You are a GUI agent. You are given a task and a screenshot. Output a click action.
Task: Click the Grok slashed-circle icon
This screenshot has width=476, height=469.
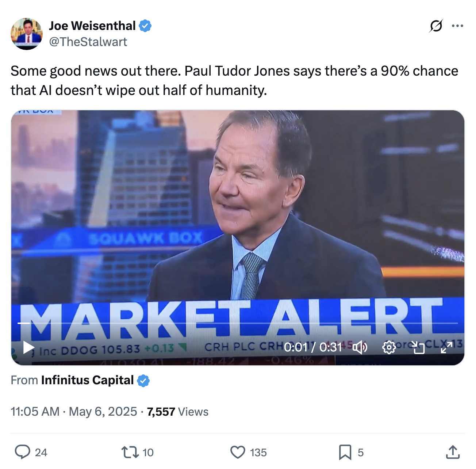coord(436,26)
